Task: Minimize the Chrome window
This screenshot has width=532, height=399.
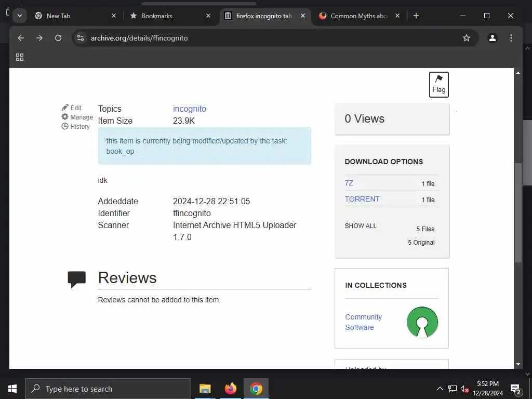Action: click(463, 16)
